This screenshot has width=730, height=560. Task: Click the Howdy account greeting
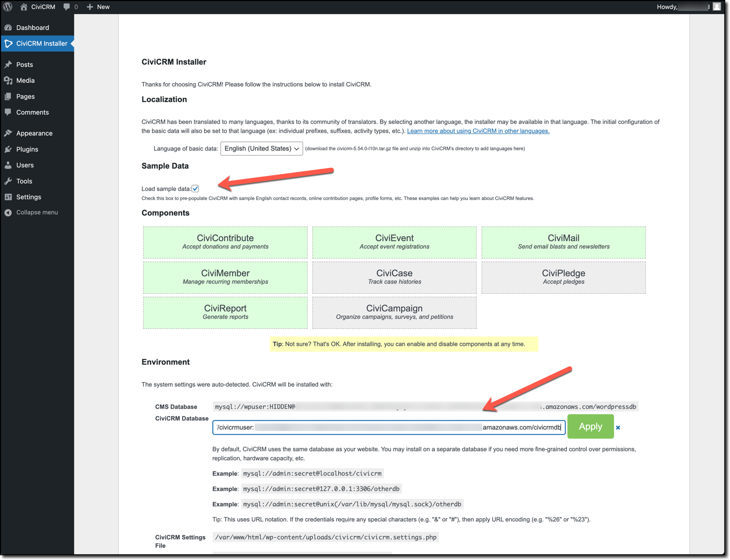pyautogui.click(x=684, y=7)
